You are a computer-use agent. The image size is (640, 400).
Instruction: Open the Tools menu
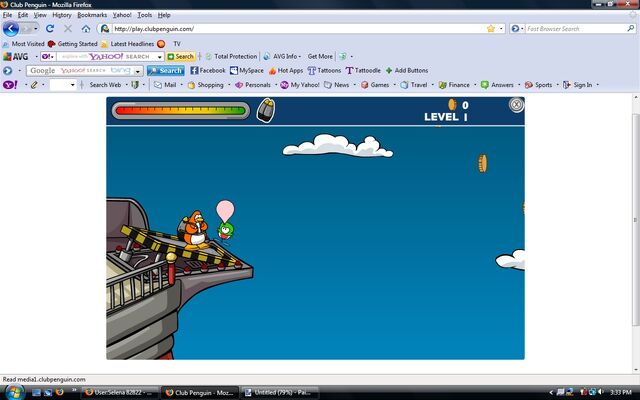(144, 15)
